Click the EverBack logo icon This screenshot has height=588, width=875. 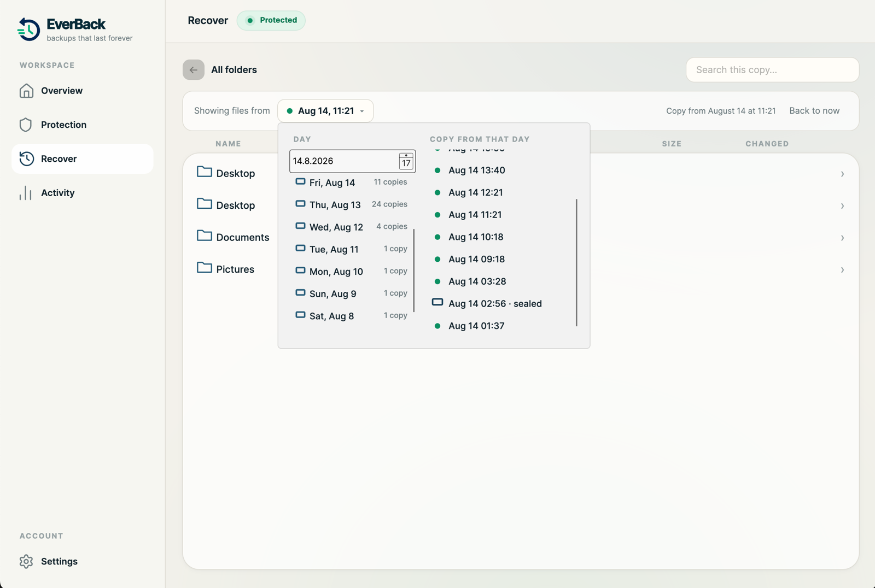click(x=28, y=30)
